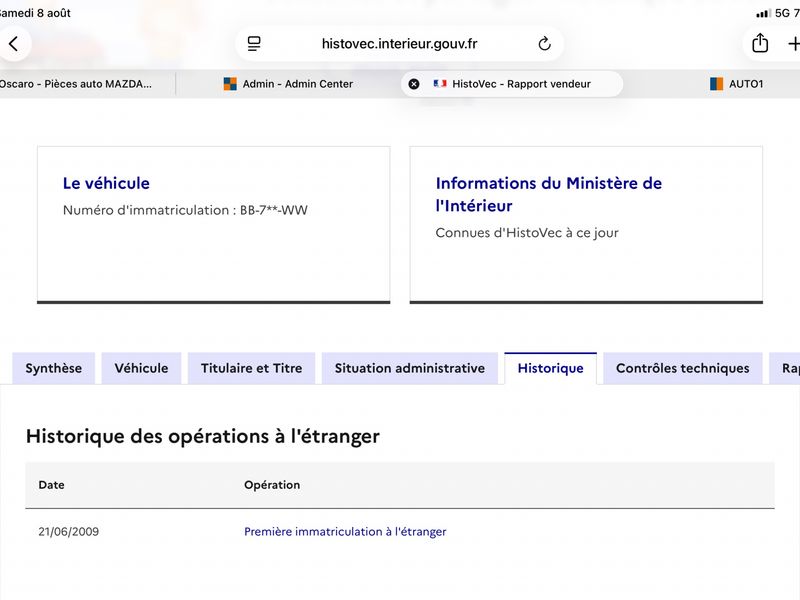This screenshot has height=600, width=800.
Task: Close the HistoVec - Rapport vendeur tab
Action: tap(414, 84)
